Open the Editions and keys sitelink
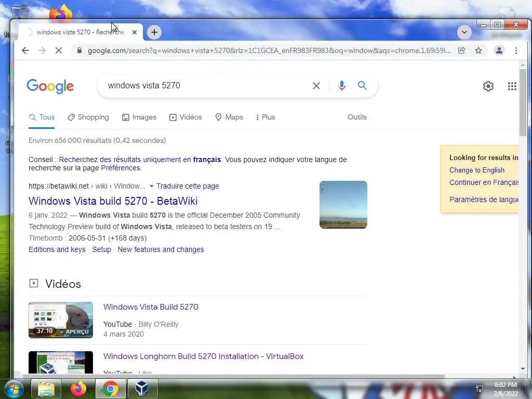Screen dimensions: 532x399 pyautogui.click(x=57, y=250)
